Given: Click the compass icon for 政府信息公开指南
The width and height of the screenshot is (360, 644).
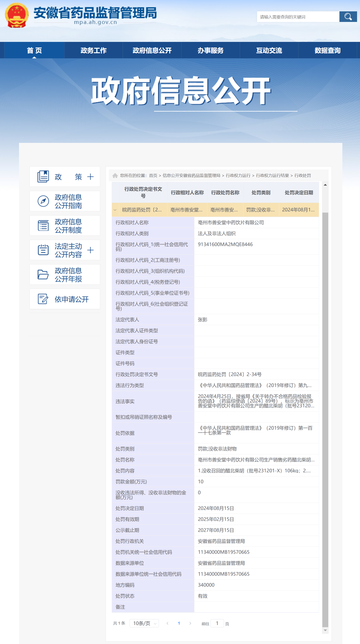Looking at the screenshot, I should click(43, 201).
